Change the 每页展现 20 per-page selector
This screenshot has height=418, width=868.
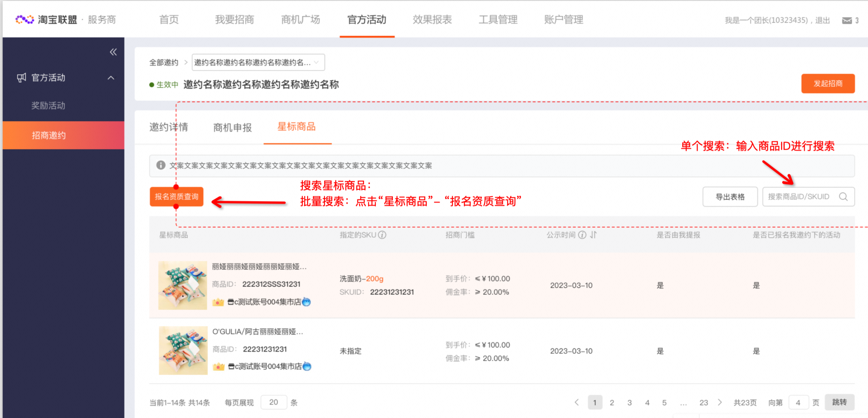274,402
